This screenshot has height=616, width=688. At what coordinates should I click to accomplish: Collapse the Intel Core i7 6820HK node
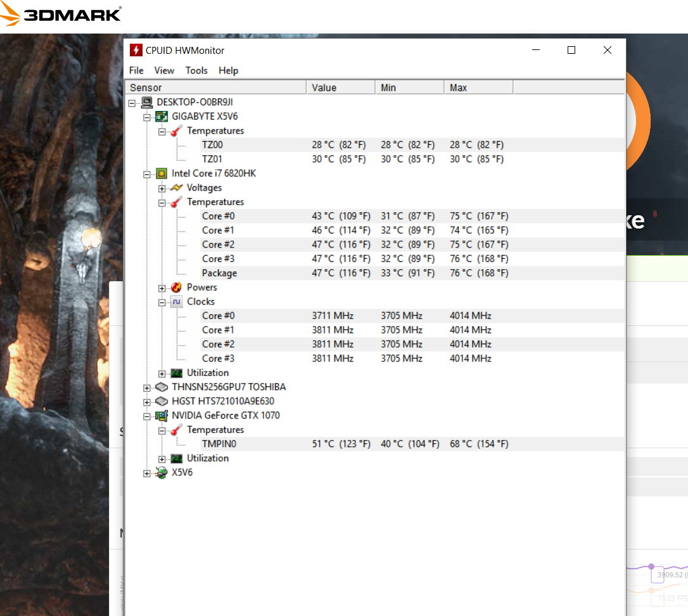(x=147, y=175)
